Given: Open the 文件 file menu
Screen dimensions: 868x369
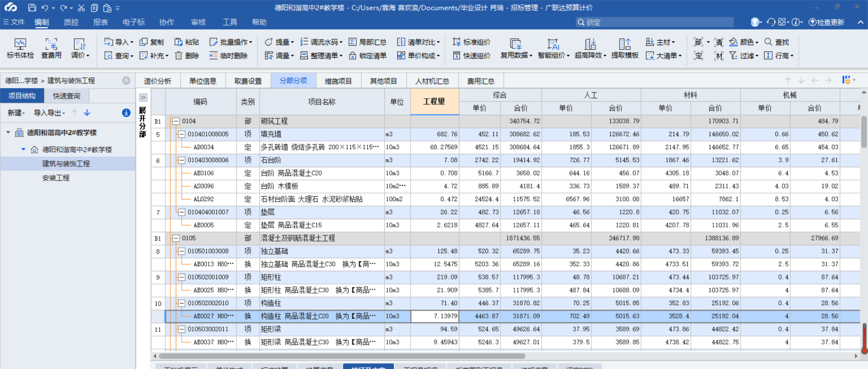Looking at the screenshot, I should (x=14, y=22).
